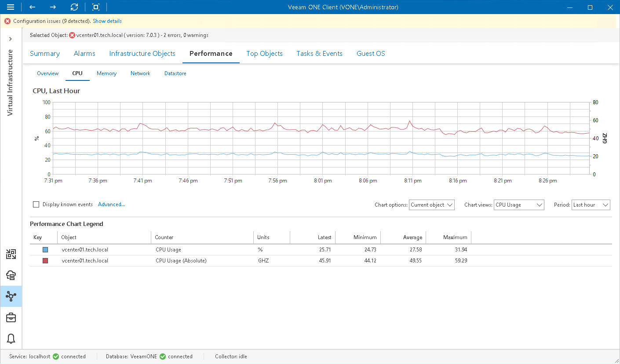Viewport: 620px width, 364px height.
Task: Open the Tasks & Events tab
Action: pyautogui.click(x=319, y=54)
